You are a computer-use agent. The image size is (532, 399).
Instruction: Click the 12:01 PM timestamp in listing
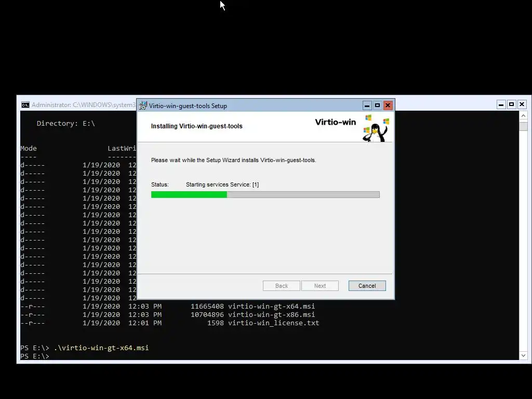[x=145, y=323]
